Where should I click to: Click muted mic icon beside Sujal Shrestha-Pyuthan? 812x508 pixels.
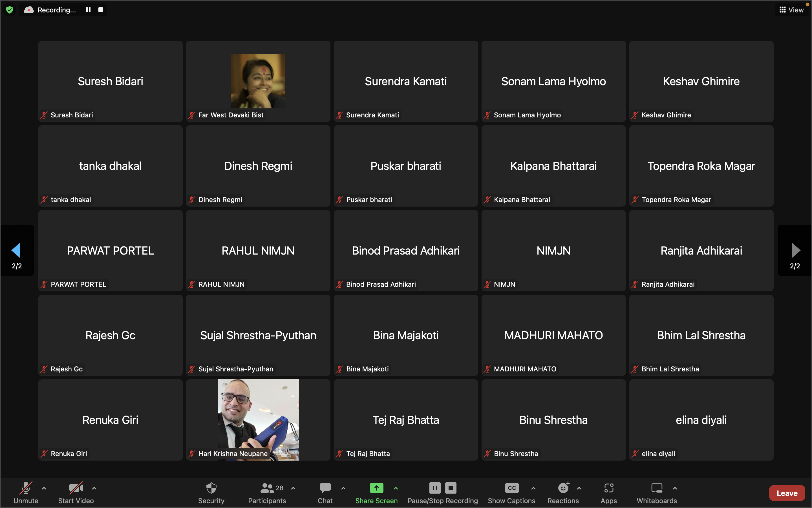coord(192,369)
